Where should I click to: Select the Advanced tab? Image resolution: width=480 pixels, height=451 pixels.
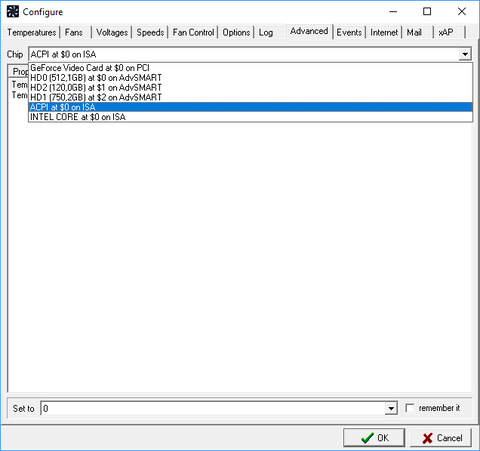(x=309, y=31)
